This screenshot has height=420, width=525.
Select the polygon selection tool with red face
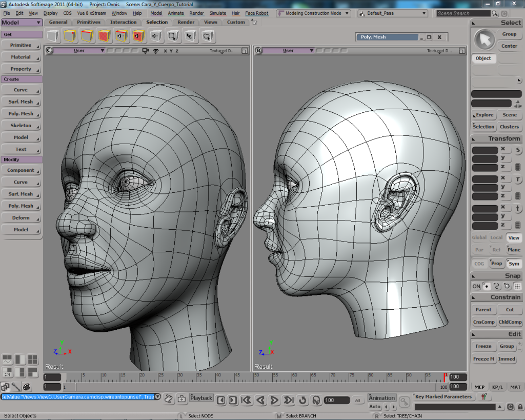click(x=104, y=36)
